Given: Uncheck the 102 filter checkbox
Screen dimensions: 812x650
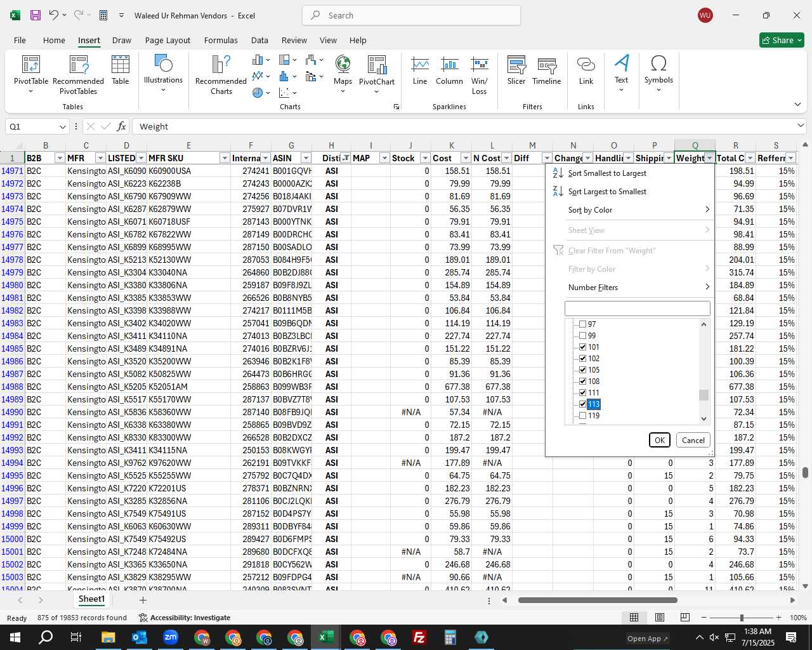Looking at the screenshot, I should (582, 359).
